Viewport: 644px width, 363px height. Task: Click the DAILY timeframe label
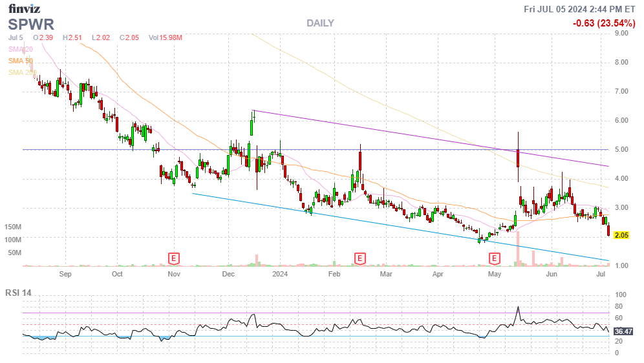coord(320,23)
